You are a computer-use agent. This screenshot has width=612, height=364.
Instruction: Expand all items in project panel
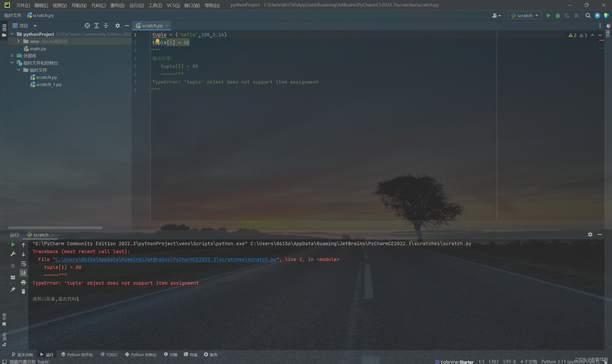(x=97, y=26)
